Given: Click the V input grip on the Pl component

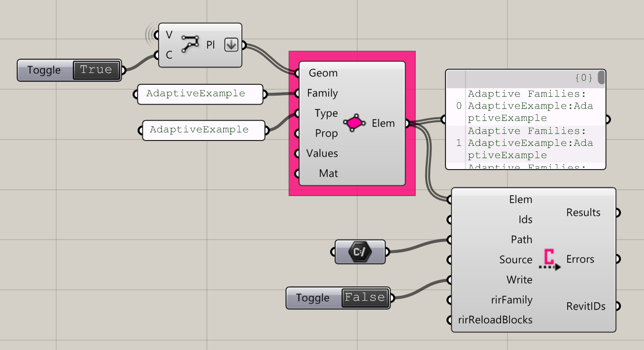Looking at the screenshot, I should click(157, 35).
